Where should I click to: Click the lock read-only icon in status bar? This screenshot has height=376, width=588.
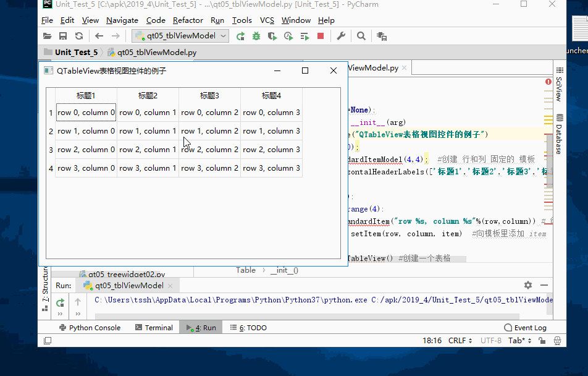[x=542, y=340]
